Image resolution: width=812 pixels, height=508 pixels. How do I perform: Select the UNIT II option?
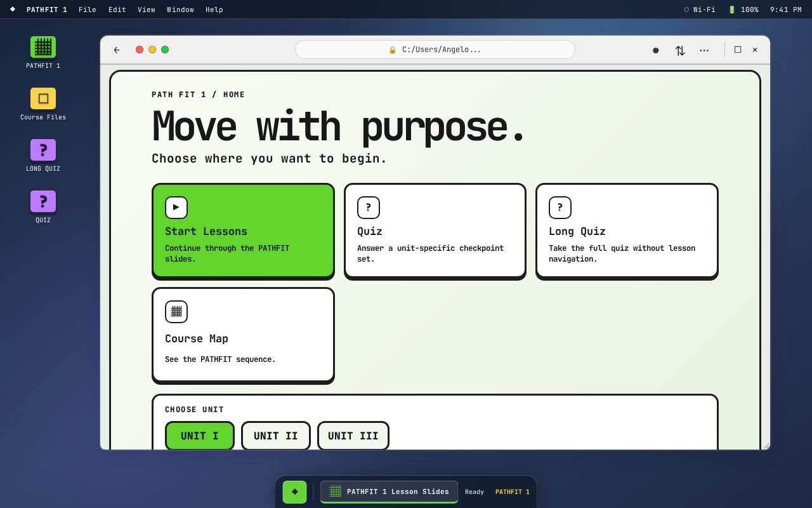(276, 436)
